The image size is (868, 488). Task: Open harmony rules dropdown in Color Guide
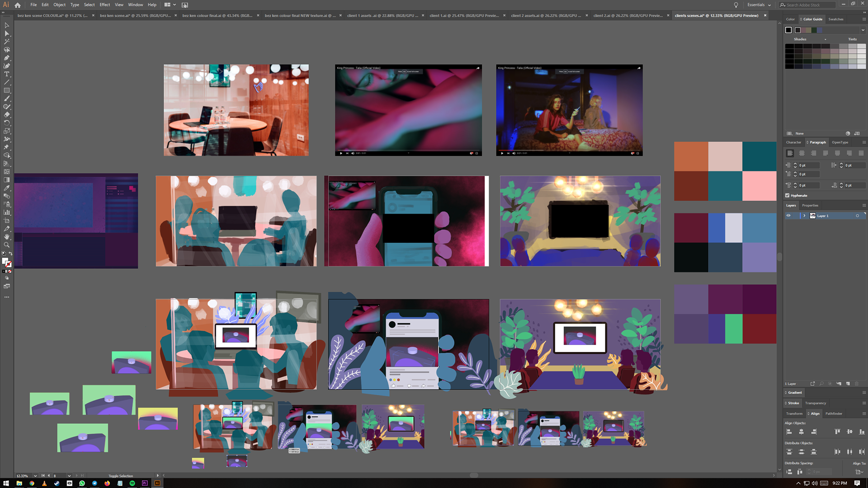863,30
